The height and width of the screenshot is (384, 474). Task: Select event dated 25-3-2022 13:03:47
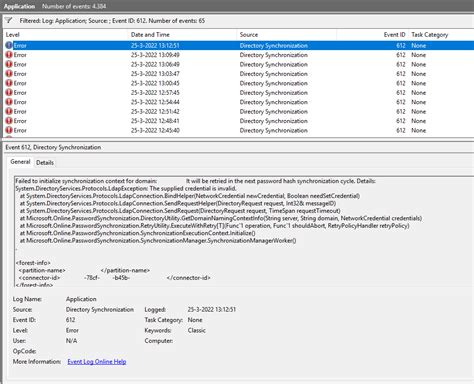(238, 74)
